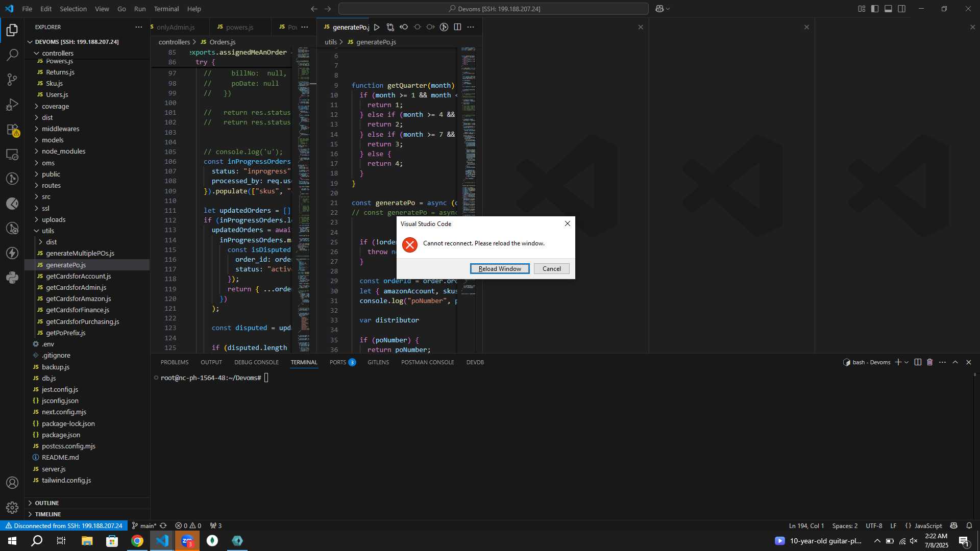980x551 pixels.
Task: Open the Run and Debug view
Action: (12, 105)
